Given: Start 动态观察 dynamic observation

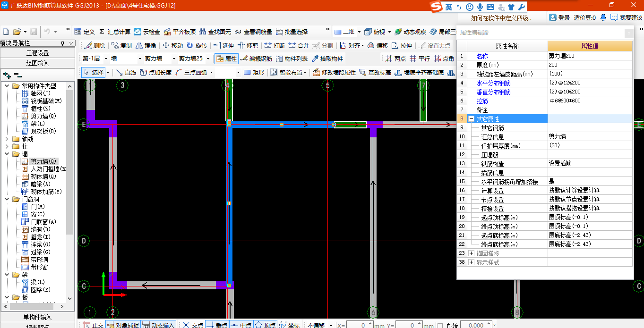Looking at the screenshot, I should pyautogui.click(x=411, y=32).
